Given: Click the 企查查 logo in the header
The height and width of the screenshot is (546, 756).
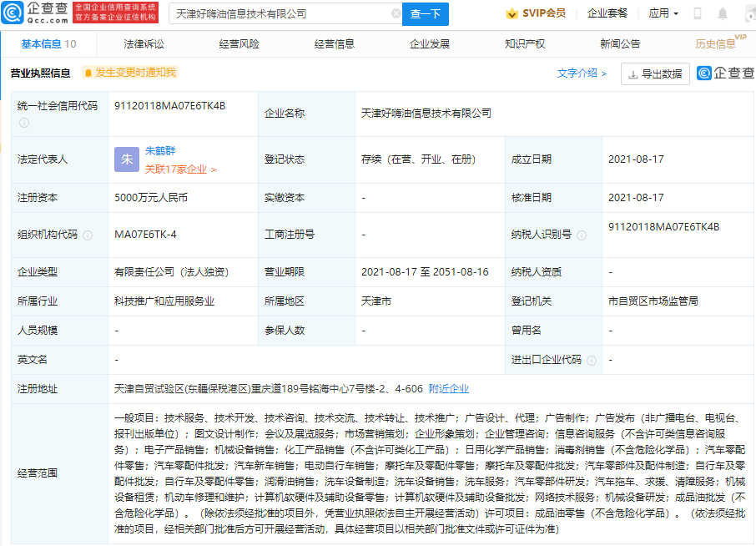Looking at the screenshot, I should pos(35,13).
